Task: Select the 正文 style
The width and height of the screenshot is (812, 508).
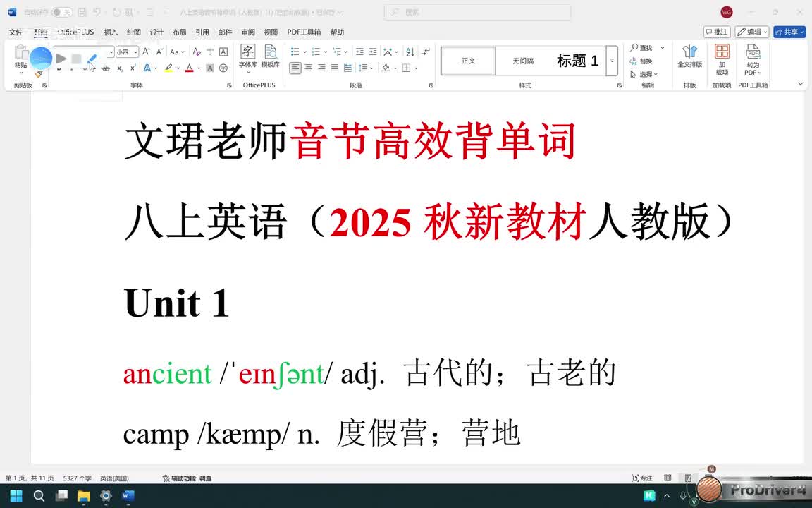Action: [468, 61]
